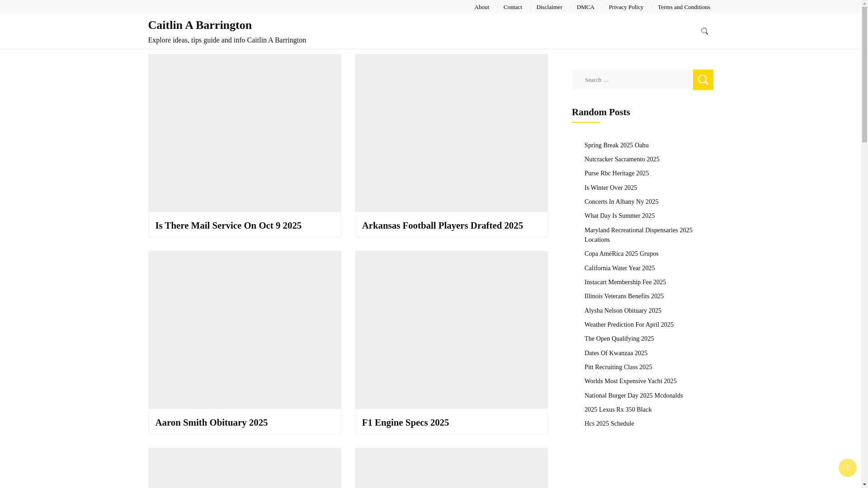Open Purse Rbc Heritage 2025 link
The image size is (868, 488).
617,173
